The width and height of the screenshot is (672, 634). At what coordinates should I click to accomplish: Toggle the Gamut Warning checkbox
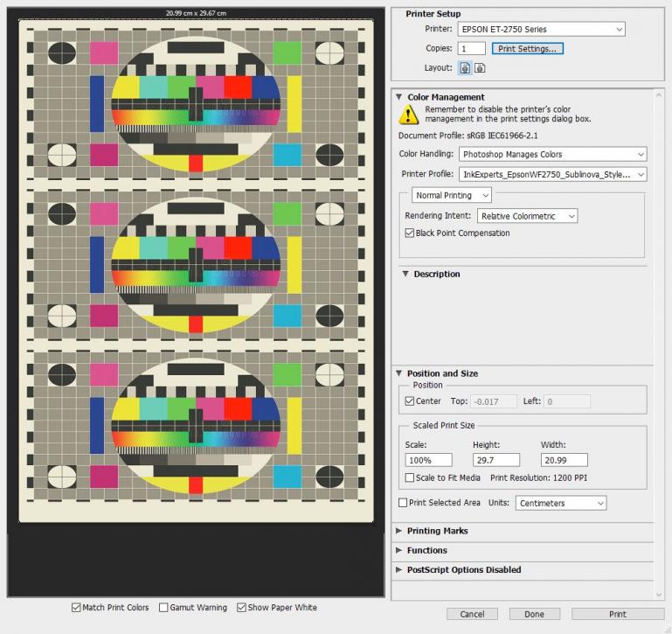click(x=163, y=608)
